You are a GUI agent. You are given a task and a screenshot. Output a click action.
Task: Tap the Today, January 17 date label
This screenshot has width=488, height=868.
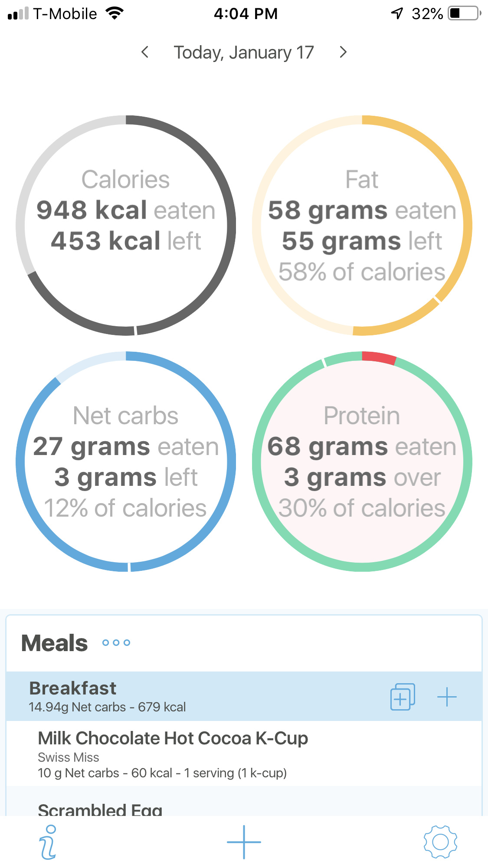(244, 52)
